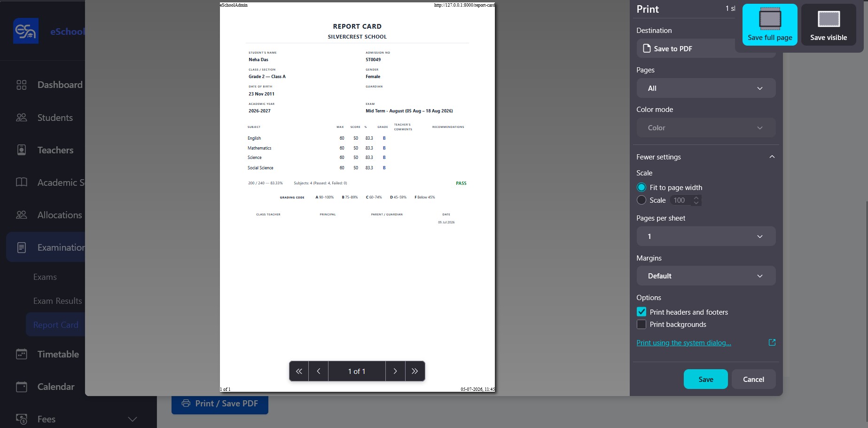Click the Fees sidebar icon

(22, 419)
